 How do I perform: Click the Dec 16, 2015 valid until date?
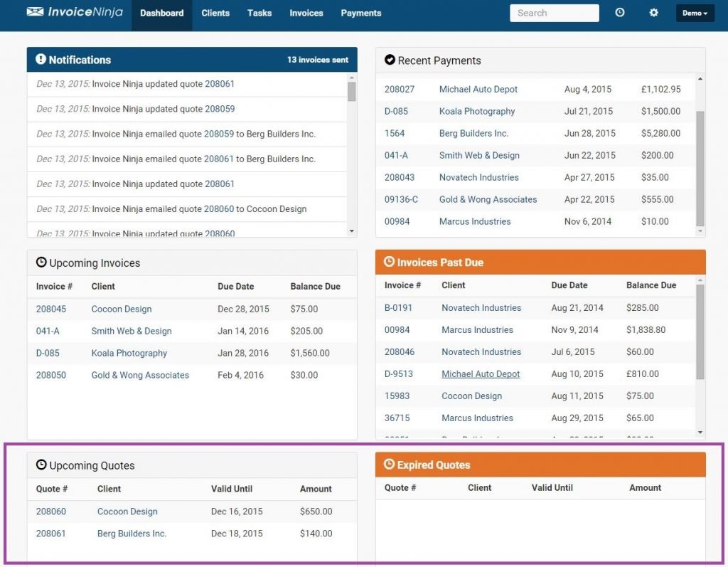237,512
